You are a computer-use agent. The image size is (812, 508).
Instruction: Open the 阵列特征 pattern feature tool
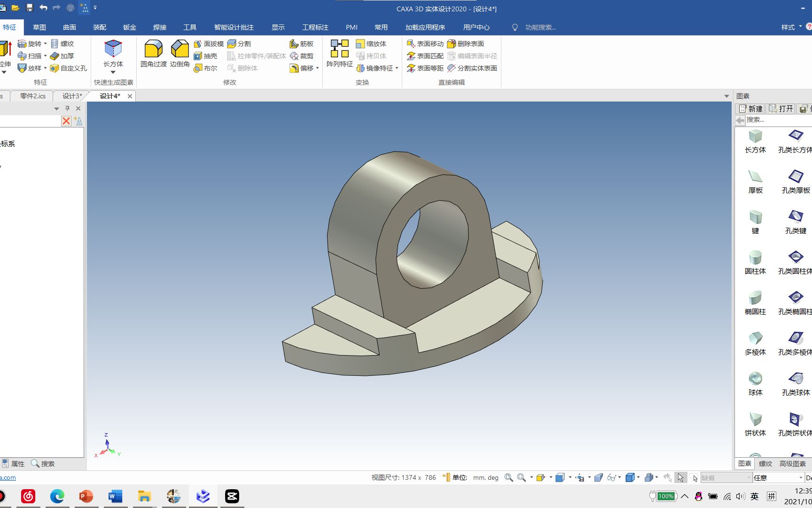pos(340,53)
